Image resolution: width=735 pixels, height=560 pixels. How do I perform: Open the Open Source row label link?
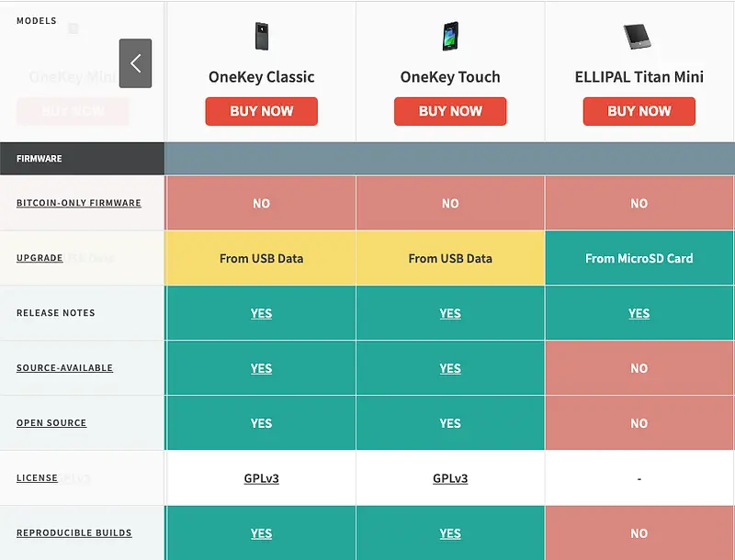pos(51,423)
